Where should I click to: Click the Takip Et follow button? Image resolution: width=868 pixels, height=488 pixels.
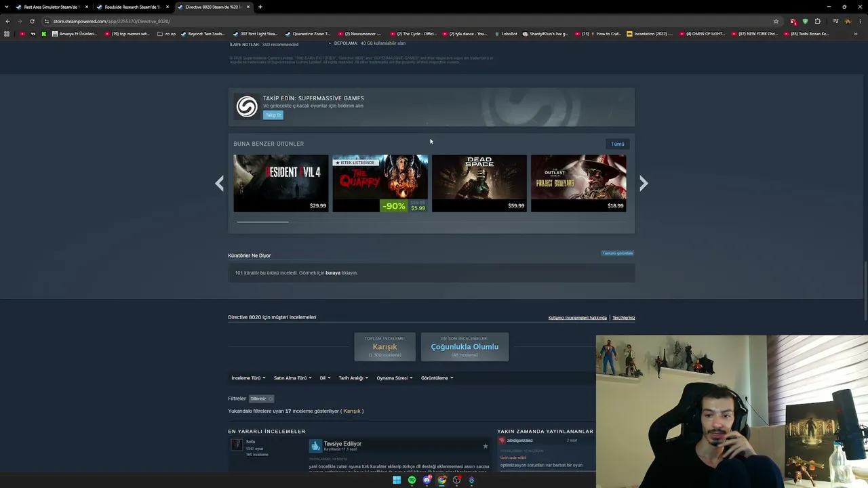tap(273, 115)
